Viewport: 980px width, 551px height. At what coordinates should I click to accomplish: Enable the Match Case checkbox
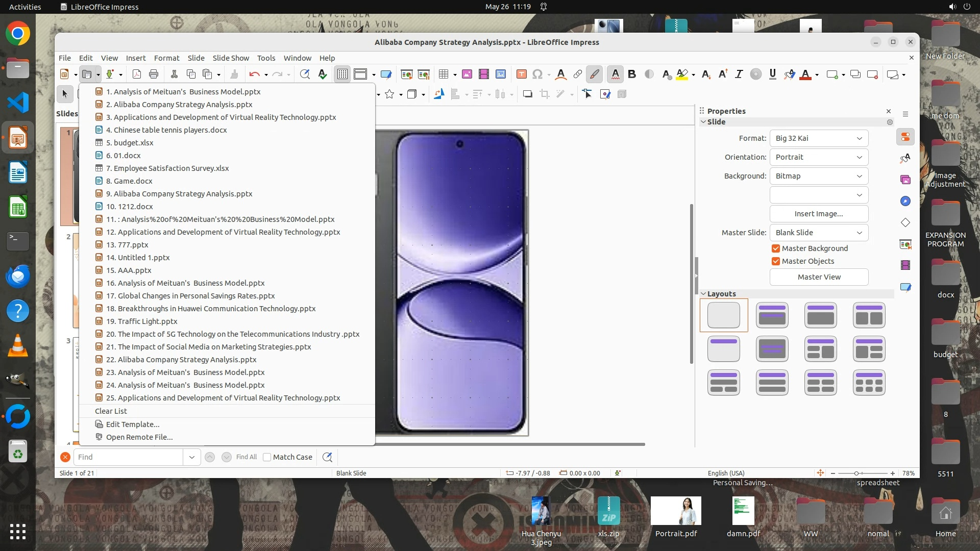click(267, 457)
